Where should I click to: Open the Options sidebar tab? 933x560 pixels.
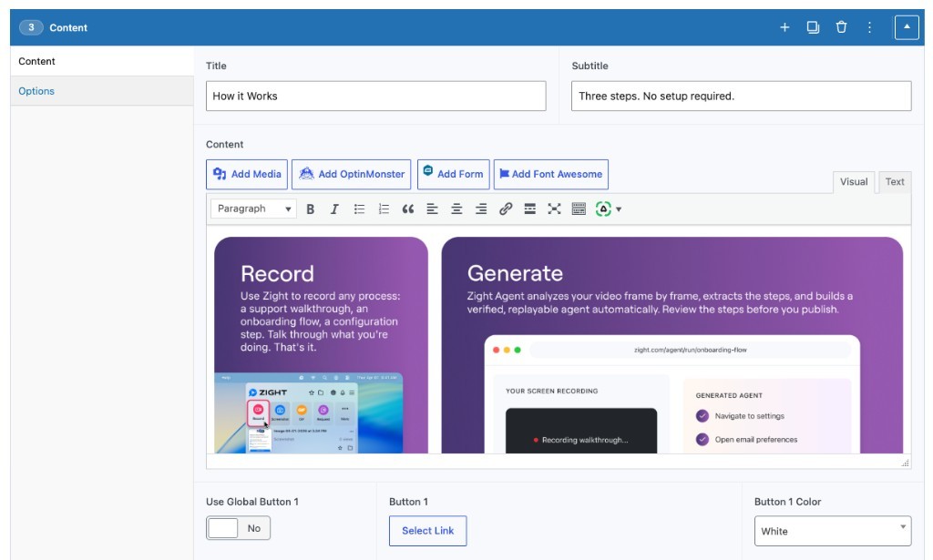tap(102, 91)
